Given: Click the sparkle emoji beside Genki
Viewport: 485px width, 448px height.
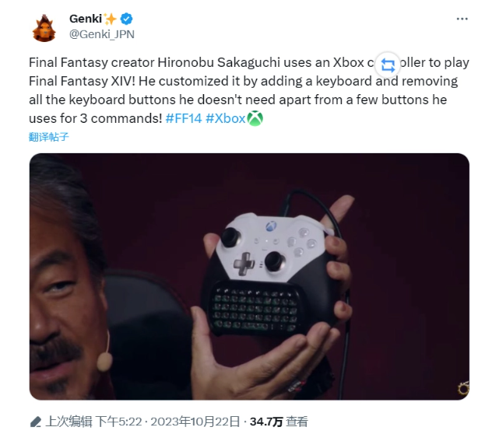Looking at the screenshot, I should click(110, 19).
